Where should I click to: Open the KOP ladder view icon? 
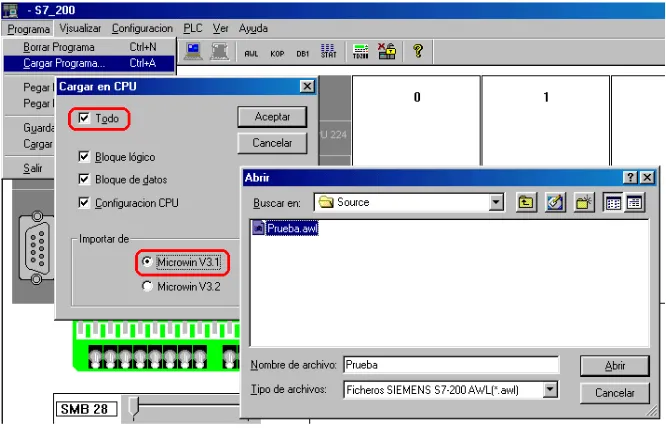click(277, 54)
